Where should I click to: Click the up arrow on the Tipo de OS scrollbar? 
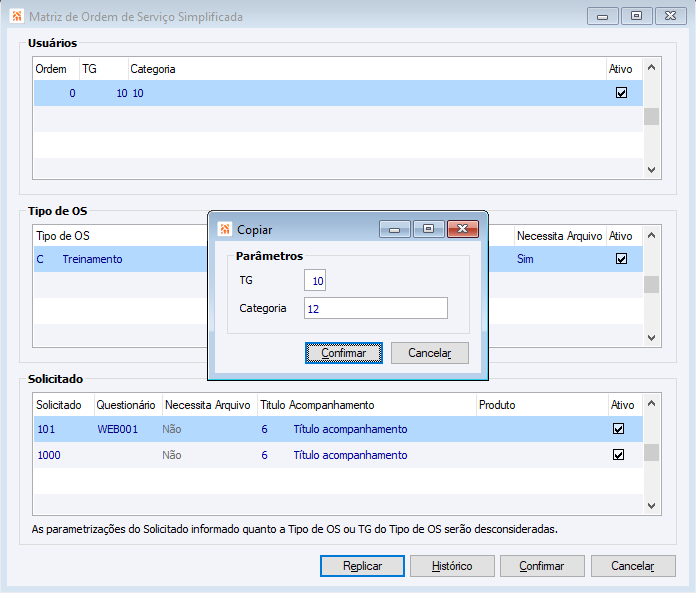pyautogui.click(x=651, y=235)
